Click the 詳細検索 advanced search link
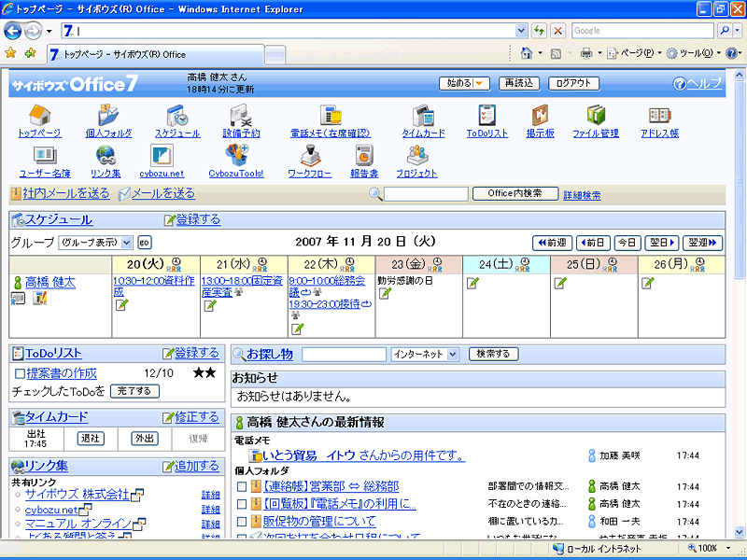Viewport: 747px width, 560px height. tap(582, 194)
